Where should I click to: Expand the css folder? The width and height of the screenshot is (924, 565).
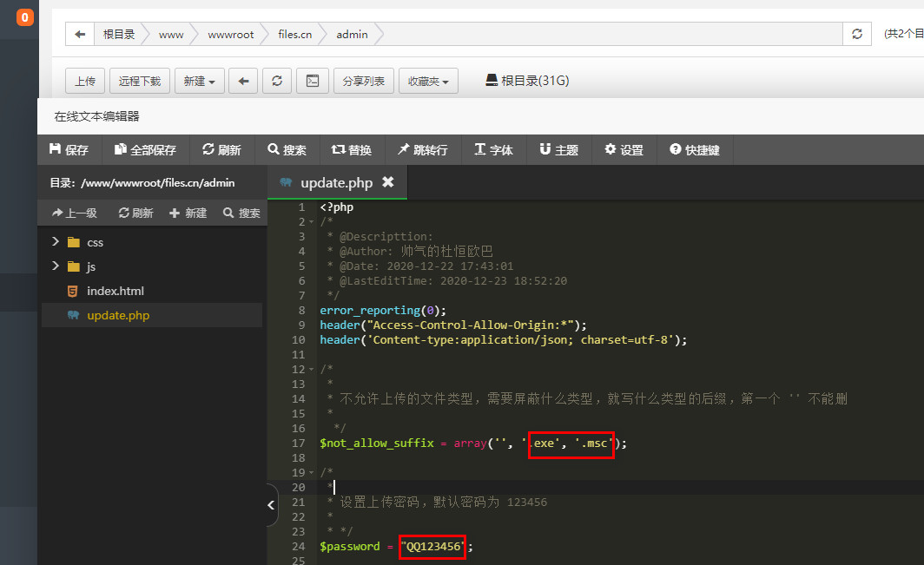(56, 241)
